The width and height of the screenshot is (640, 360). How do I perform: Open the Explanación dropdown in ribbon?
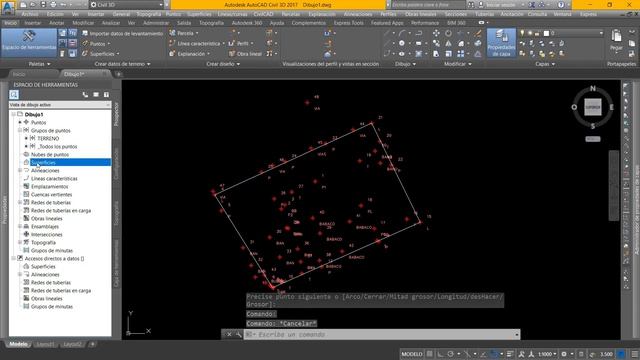[190, 53]
